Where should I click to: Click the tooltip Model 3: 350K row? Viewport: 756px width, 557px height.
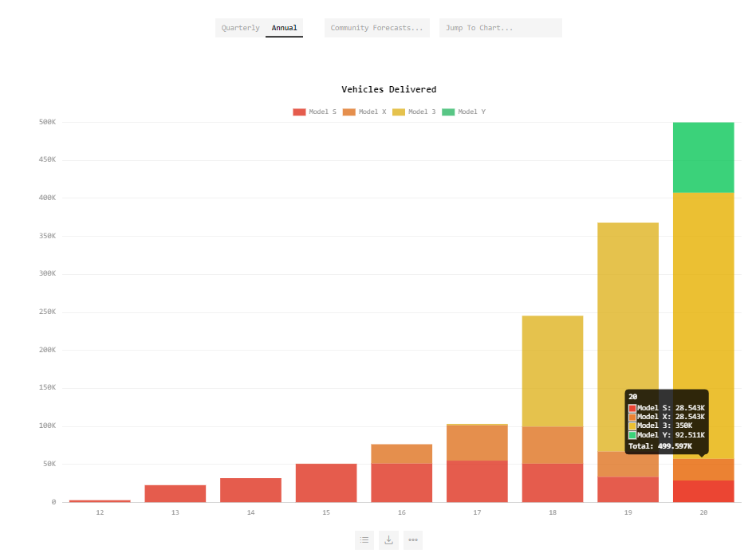pyautogui.click(x=660, y=426)
